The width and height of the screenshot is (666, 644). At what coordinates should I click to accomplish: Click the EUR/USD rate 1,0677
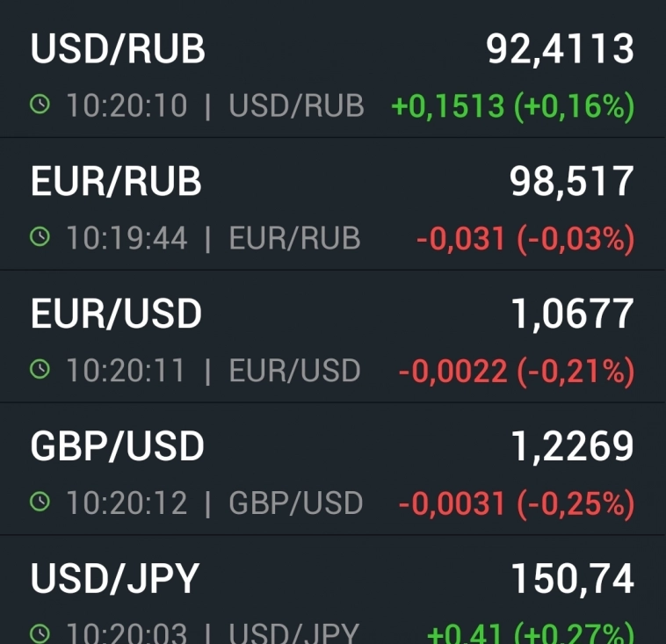572,315
